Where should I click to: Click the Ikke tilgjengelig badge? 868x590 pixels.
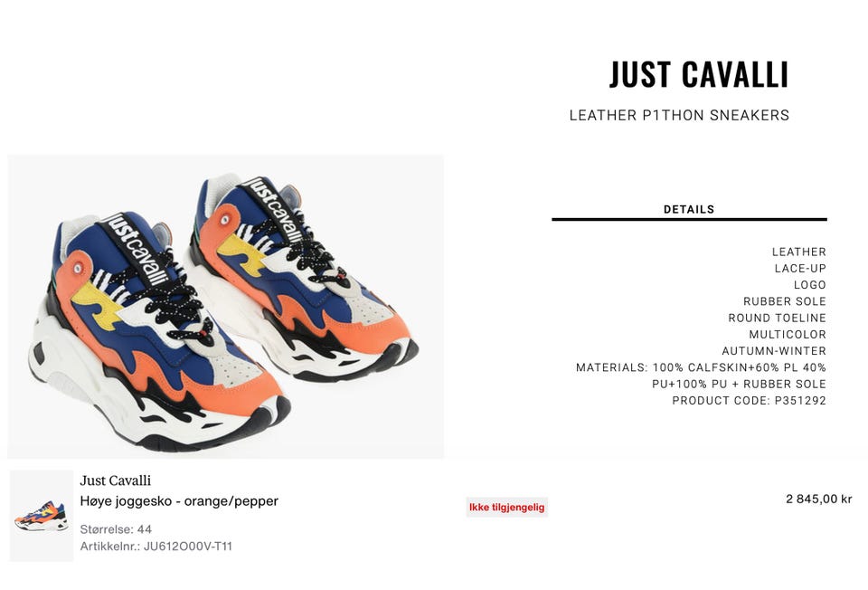click(x=507, y=507)
